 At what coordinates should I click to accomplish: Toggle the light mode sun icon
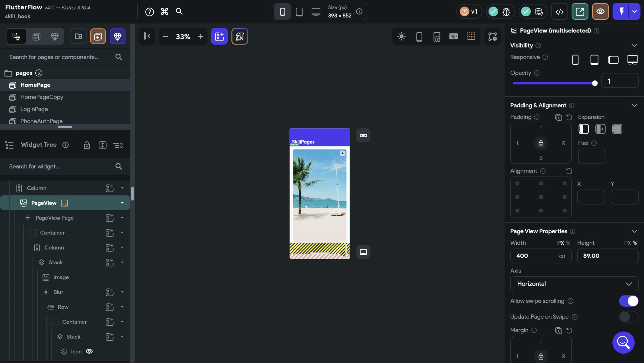(x=401, y=36)
